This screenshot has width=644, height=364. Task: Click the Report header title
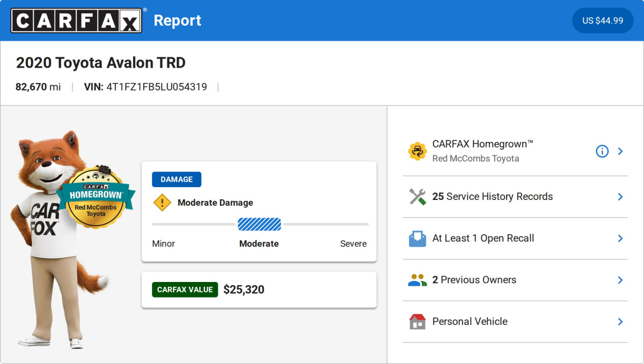pos(178,20)
